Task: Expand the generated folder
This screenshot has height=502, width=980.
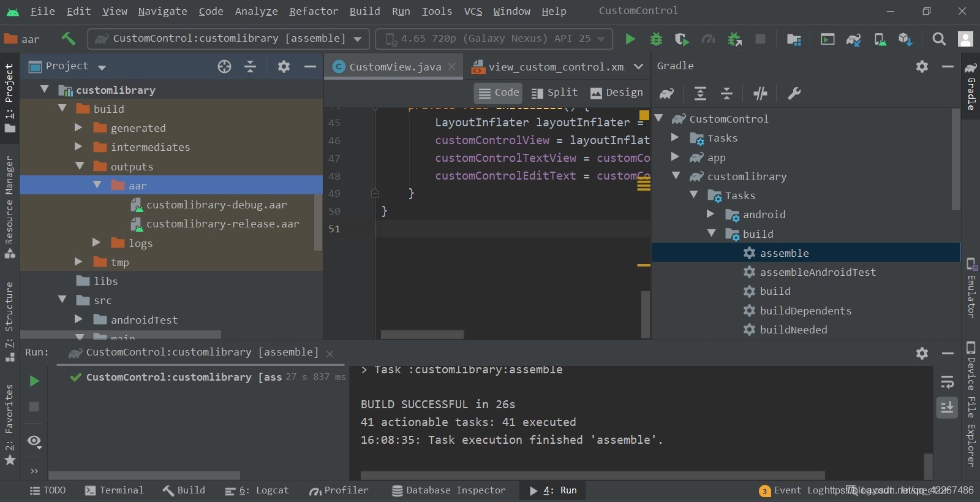Action: click(x=78, y=127)
